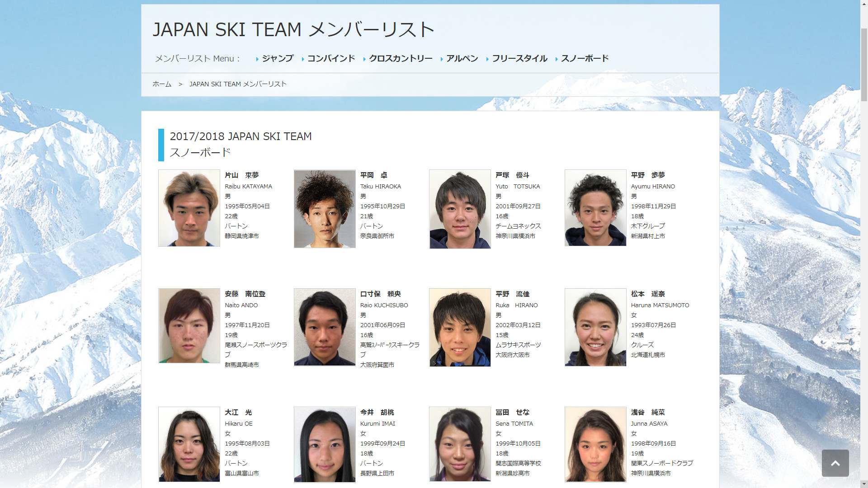
Task: Open Raio KUCHISUBO's photo
Action: [325, 327]
